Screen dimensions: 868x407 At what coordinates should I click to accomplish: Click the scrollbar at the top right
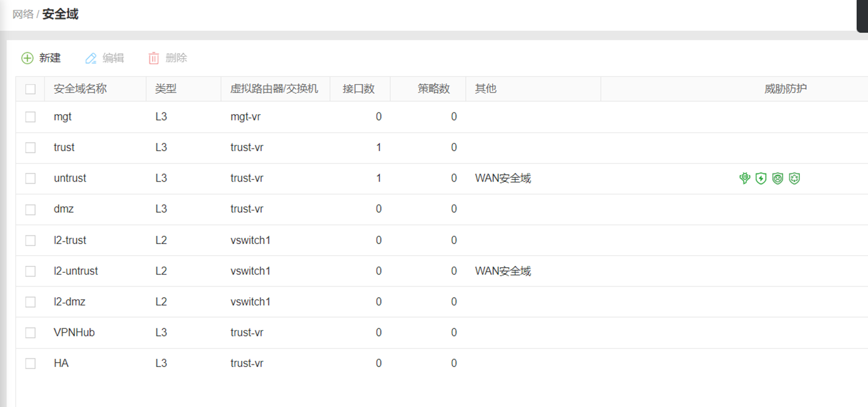pyautogui.click(x=862, y=16)
